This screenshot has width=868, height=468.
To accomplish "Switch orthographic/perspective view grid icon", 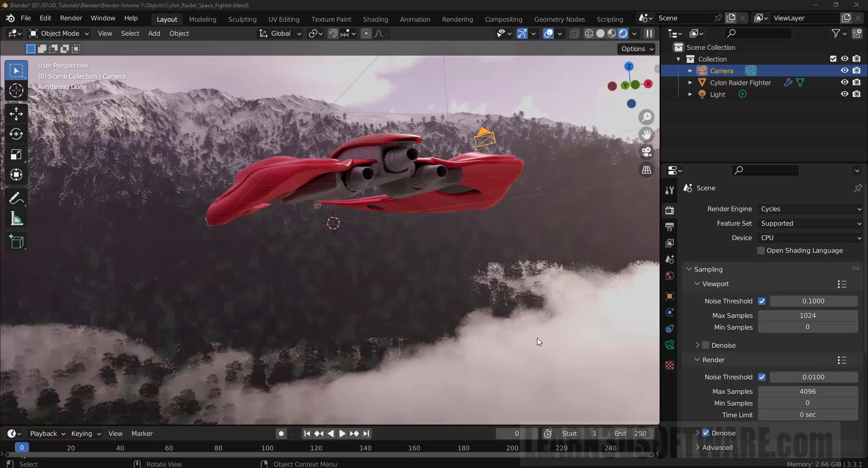I will click(647, 170).
